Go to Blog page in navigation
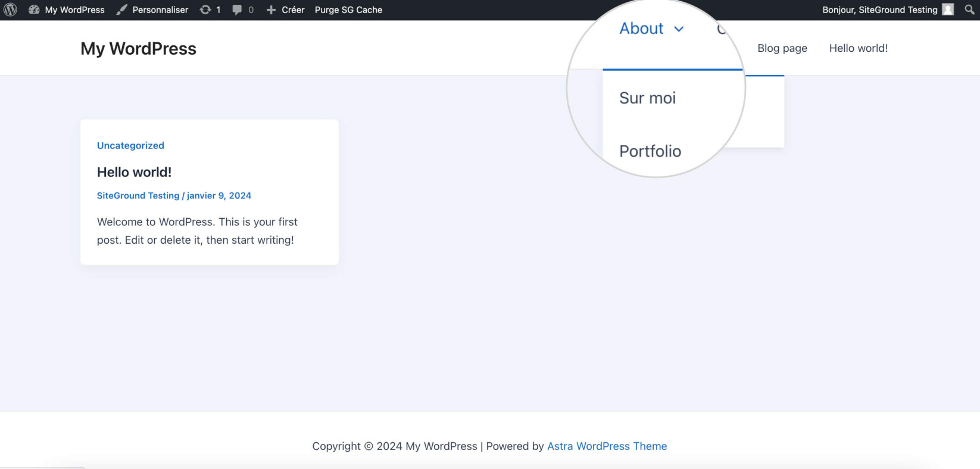 pos(782,48)
